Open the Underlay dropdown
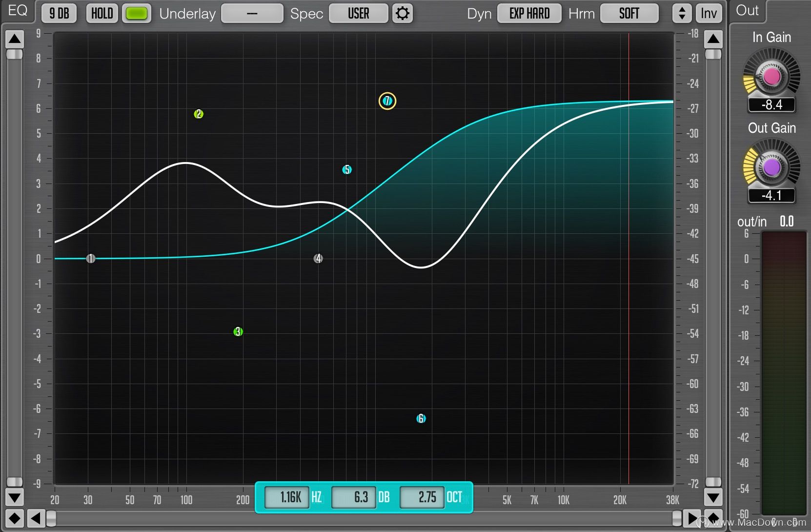811x532 pixels. (x=252, y=14)
